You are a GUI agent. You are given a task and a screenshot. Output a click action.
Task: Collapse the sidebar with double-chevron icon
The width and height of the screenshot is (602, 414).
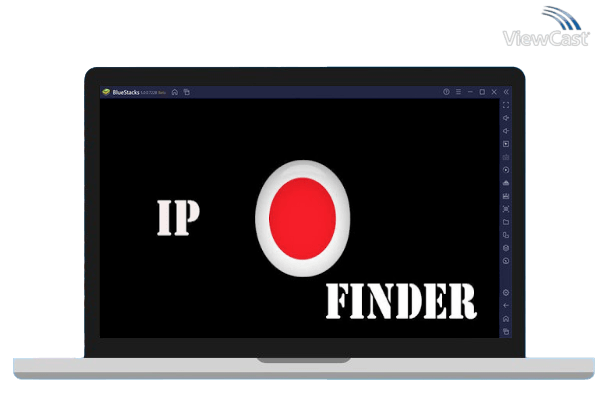click(x=506, y=92)
